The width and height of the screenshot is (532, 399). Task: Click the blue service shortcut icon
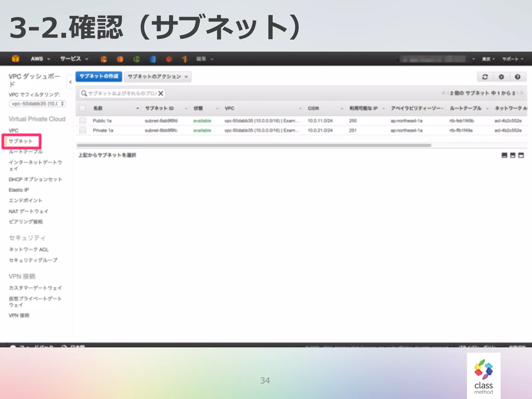click(x=153, y=59)
